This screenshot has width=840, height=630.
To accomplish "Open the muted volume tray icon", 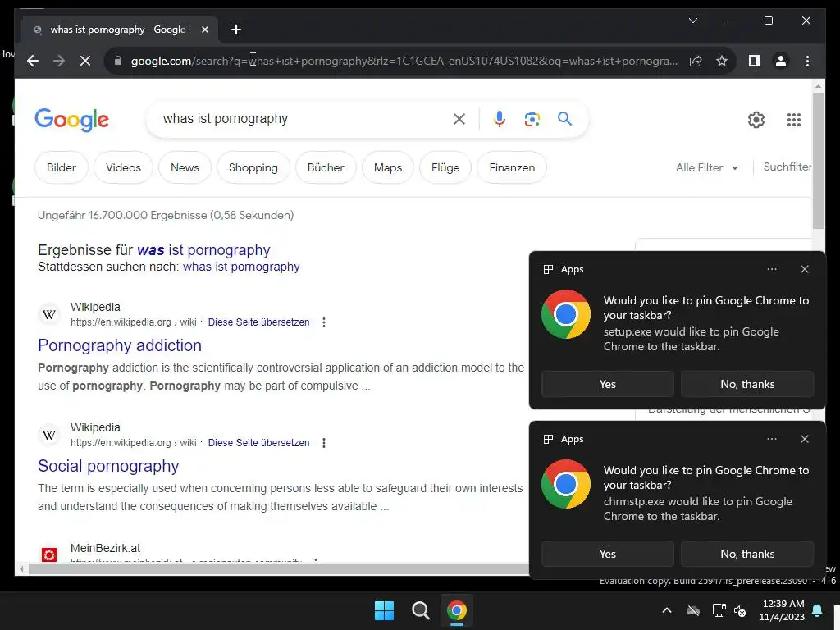I will [740, 610].
